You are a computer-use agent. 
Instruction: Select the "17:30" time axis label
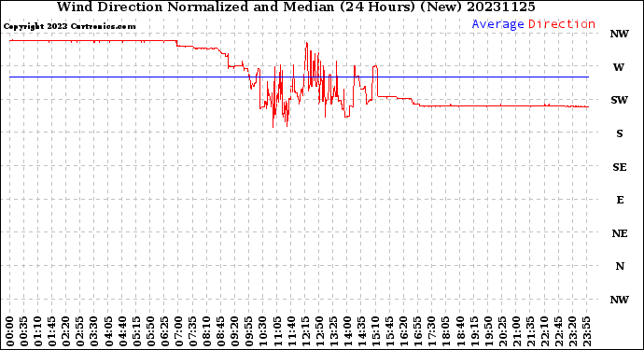[x=431, y=331]
